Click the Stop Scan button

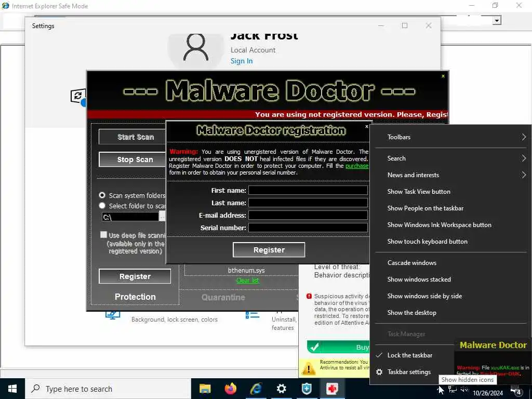coord(132,159)
